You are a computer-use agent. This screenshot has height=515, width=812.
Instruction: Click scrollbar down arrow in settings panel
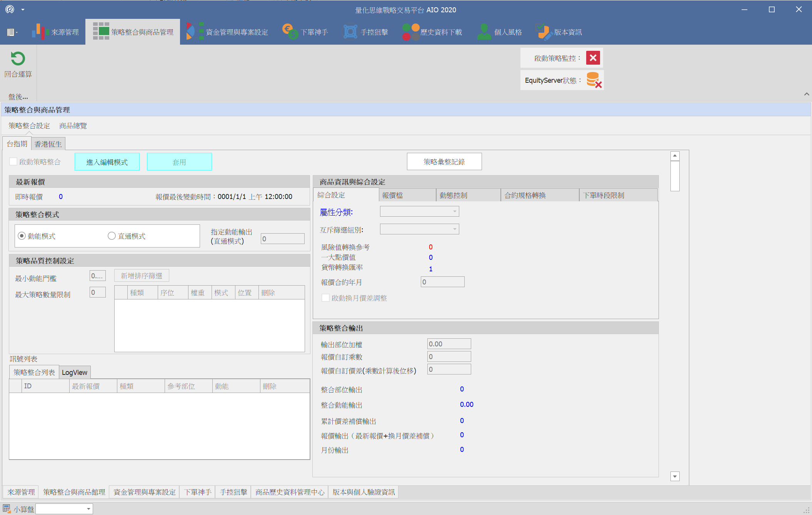pos(675,477)
